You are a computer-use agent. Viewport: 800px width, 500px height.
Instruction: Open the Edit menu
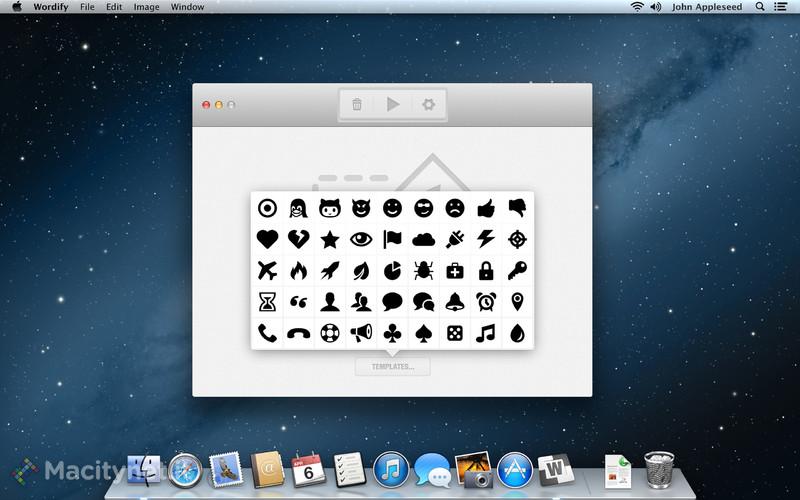click(x=114, y=7)
